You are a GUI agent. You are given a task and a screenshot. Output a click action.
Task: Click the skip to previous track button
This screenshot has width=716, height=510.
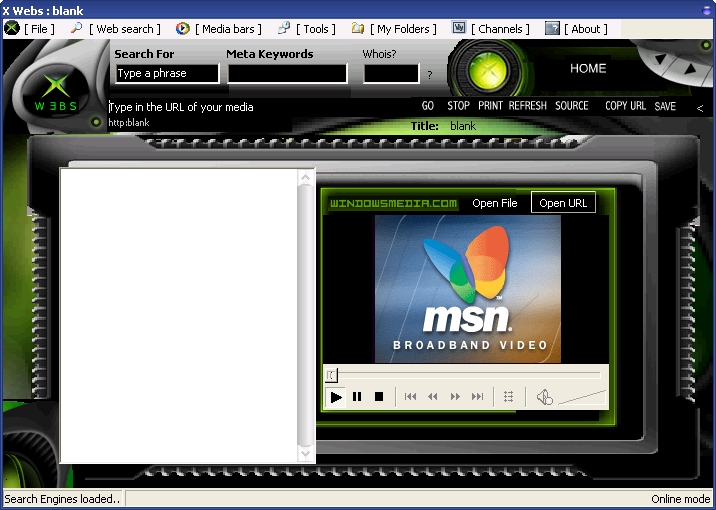[410, 397]
